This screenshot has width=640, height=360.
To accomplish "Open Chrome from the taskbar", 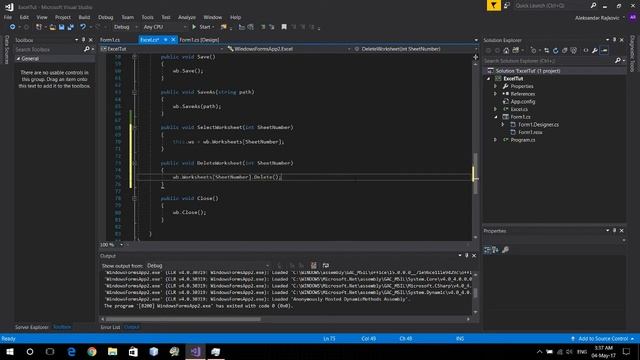I will pyautogui.click(x=92, y=352).
